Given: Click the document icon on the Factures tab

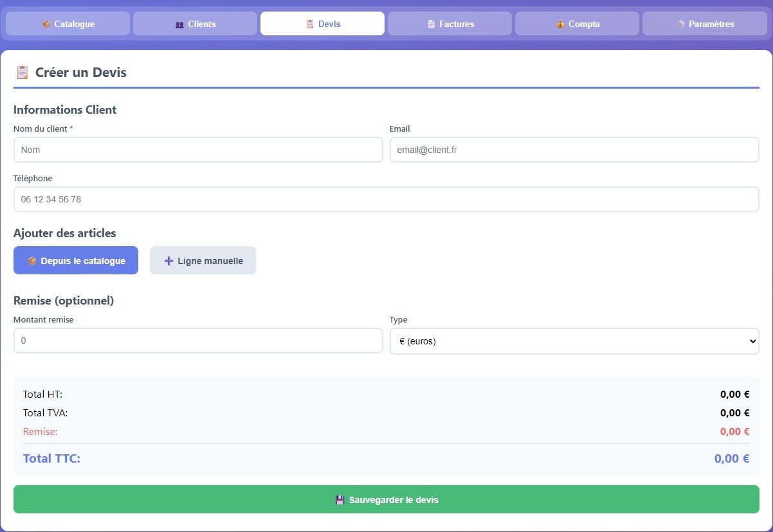Looking at the screenshot, I should pyautogui.click(x=432, y=24).
